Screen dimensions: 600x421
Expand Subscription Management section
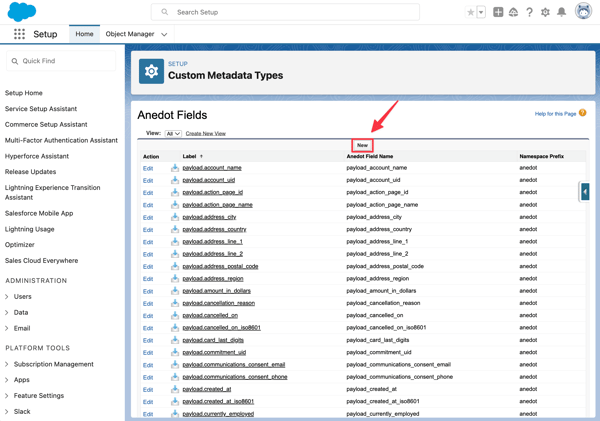click(x=7, y=364)
